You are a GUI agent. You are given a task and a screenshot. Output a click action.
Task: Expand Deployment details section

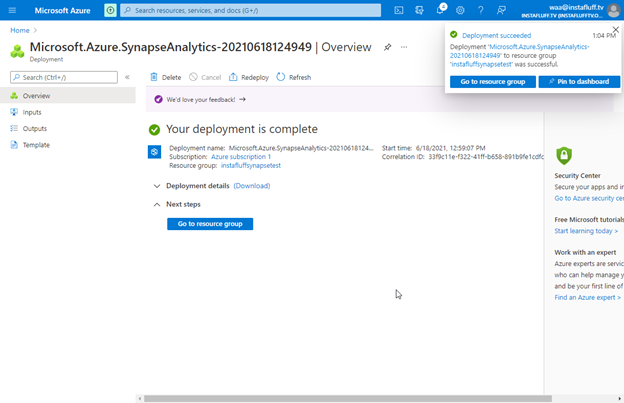pos(157,186)
